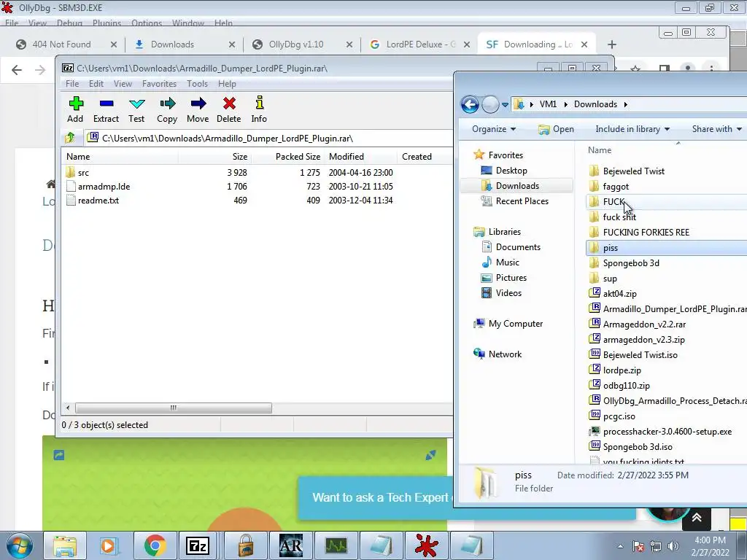747x560 pixels.
Task: Select Network in navigation pane
Action: coord(505,354)
